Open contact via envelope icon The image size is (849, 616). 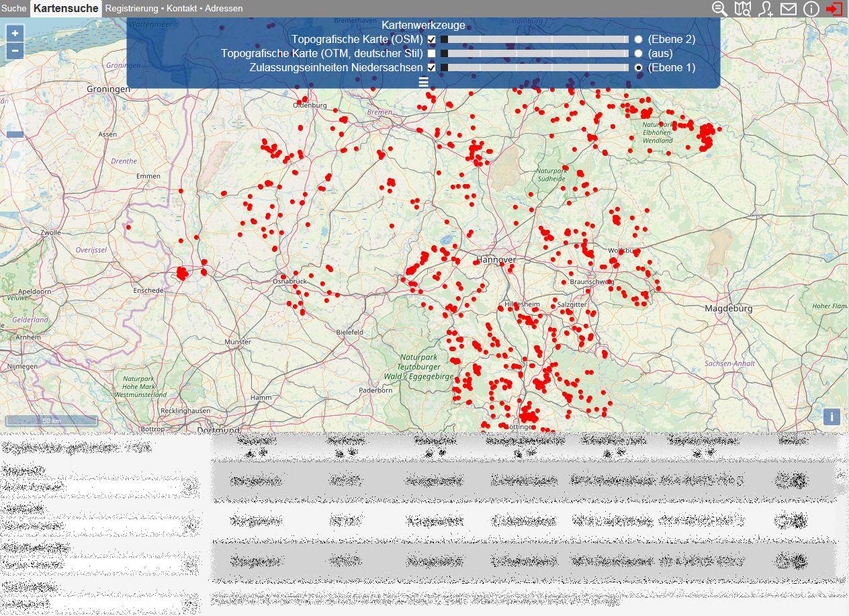(788, 9)
